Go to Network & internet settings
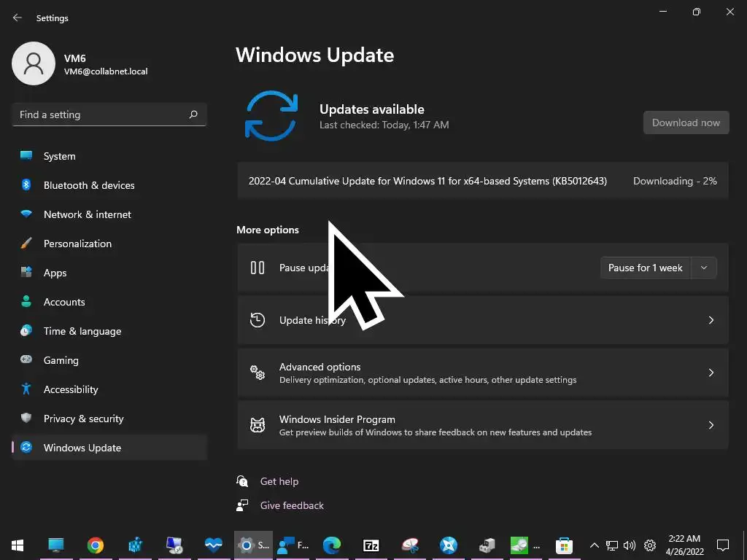The image size is (747, 560). click(109, 214)
